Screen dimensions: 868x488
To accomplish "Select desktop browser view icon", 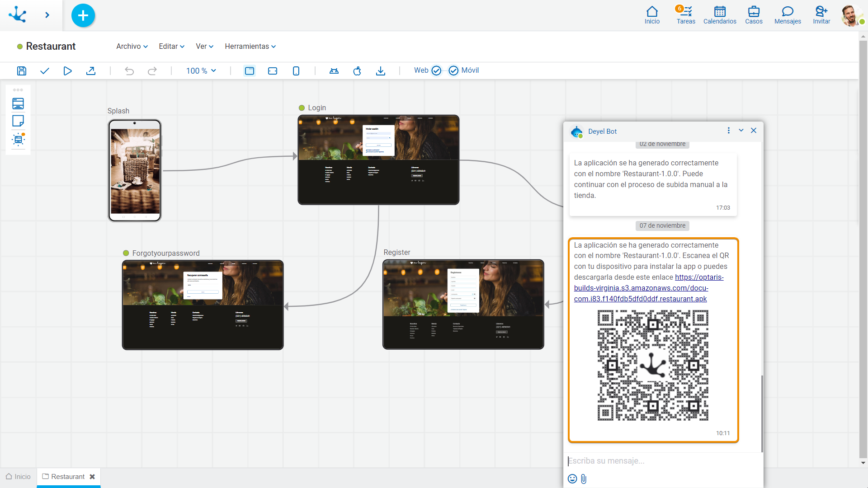I will [x=250, y=71].
